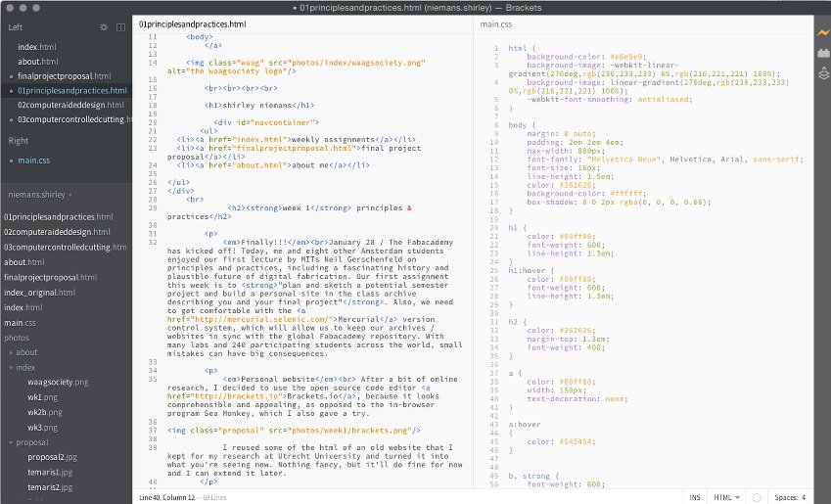
Task: Click line number 32 in HTML editor gutter
Action: 153,242
